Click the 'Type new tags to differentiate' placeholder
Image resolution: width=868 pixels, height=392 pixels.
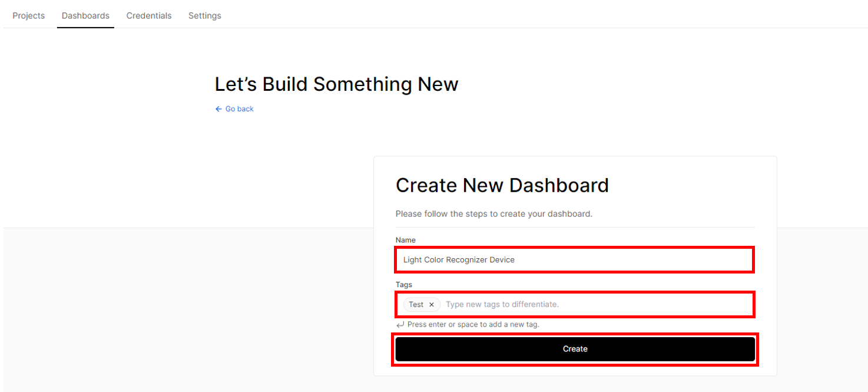click(x=502, y=305)
